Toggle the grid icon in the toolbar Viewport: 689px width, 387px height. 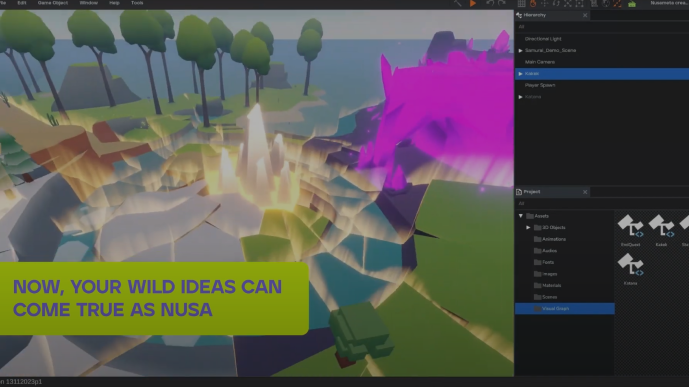pos(521,4)
